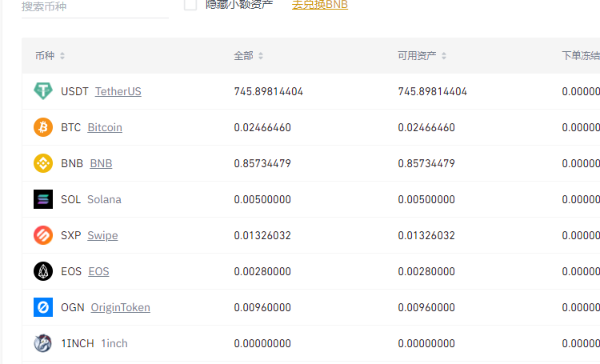The height and width of the screenshot is (364, 600).
Task: Open the Swipe link
Action: point(102,235)
